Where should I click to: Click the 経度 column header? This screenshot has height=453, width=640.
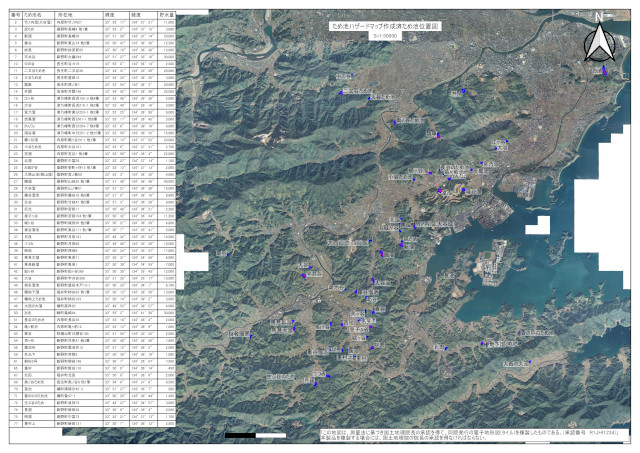[143, 15]
